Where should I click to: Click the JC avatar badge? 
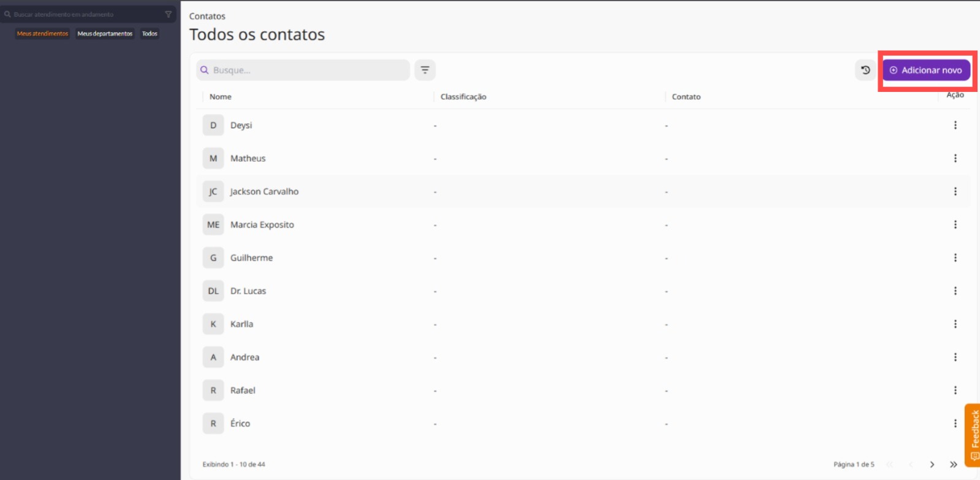click(x=213, y=191)
